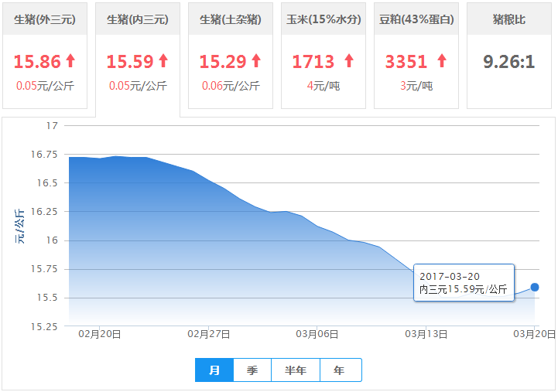Click the blue data point on 03月20日

coord(535,288)
